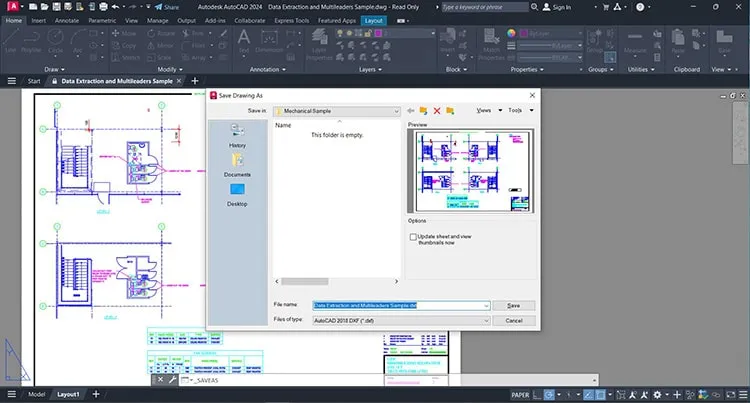Enable Update sheet and view thumbnails now
This screenshot has height=403, width=750.
(413, 237)
